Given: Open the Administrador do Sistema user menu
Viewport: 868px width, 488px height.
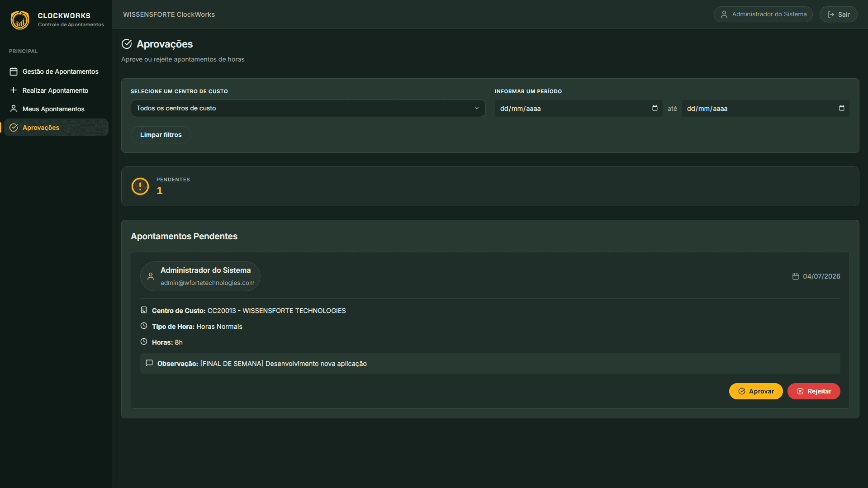Looking at the screenshot, I should pyautogui.click(x=763, y=14).
